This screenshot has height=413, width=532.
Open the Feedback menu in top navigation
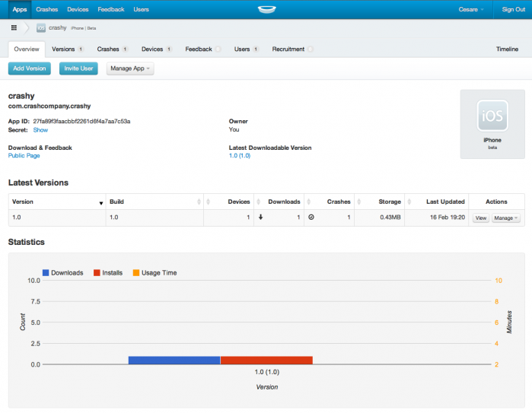[x=111, y=9]
